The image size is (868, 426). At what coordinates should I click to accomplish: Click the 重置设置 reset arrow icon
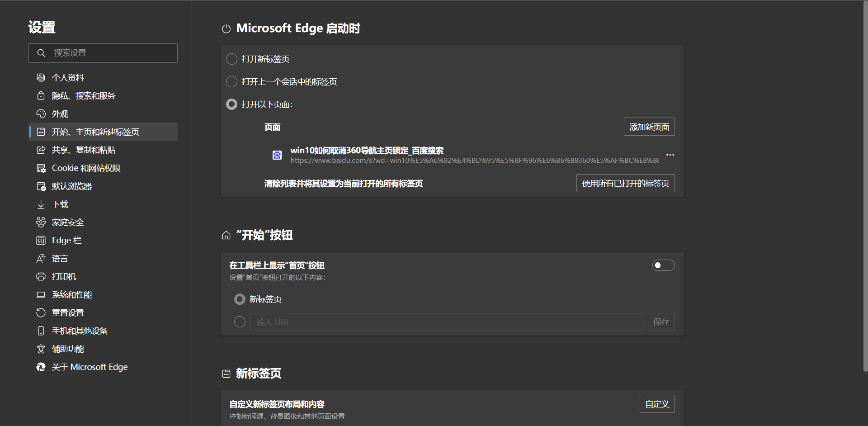point(41,312)
